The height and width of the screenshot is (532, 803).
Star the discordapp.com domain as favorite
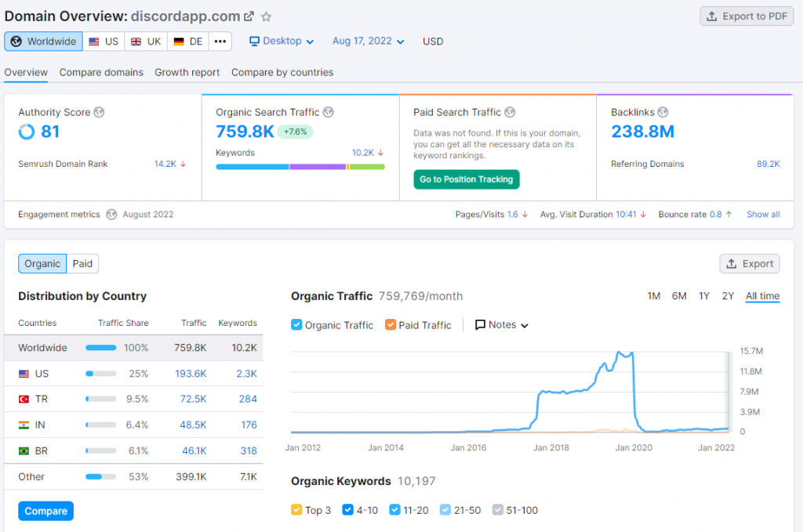click(265, 16)
